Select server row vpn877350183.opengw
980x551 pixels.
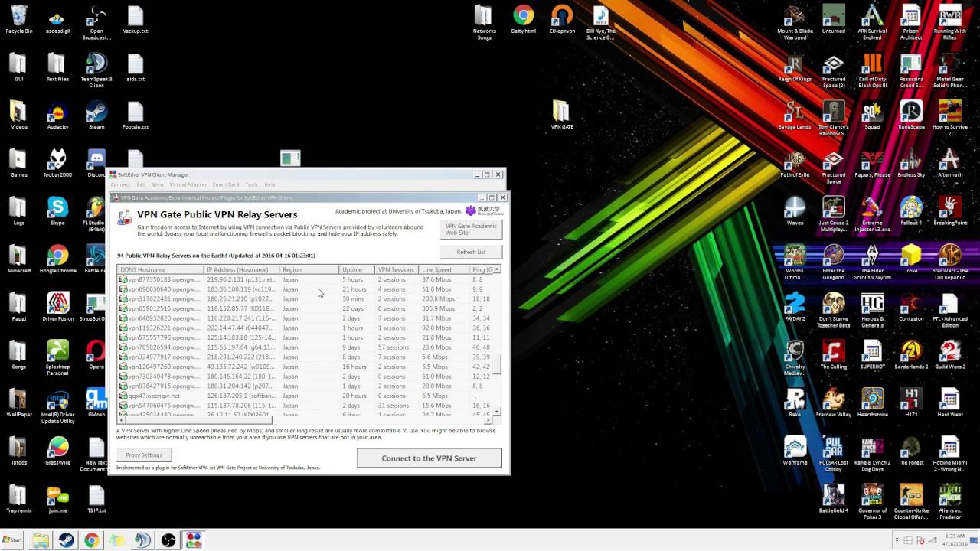pos(305,279)
